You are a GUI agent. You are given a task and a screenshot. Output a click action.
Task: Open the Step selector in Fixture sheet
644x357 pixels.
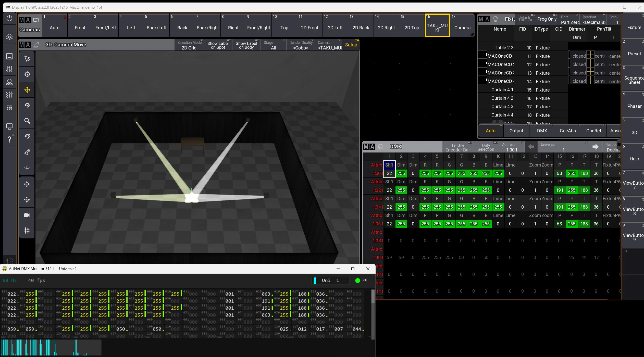[613, 20]
